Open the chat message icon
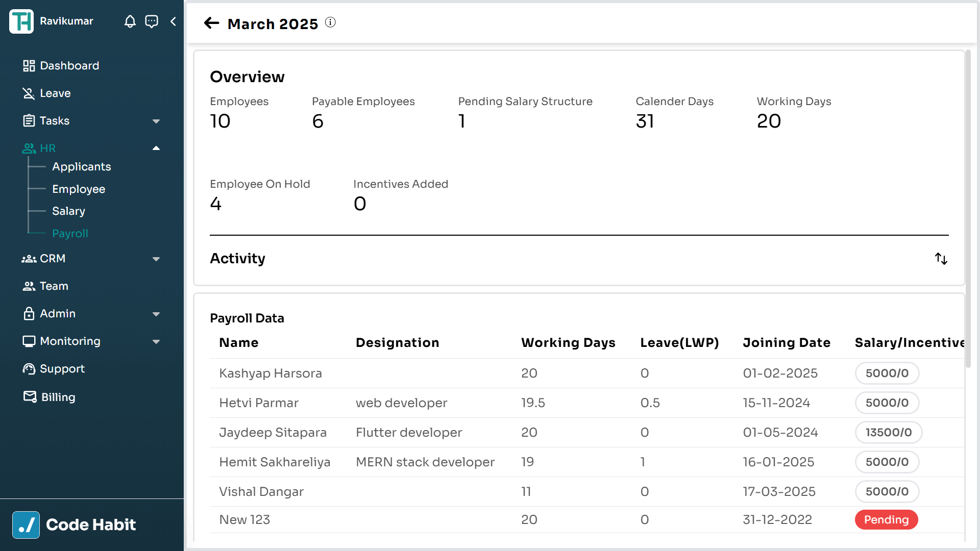Screen dimensions: 980x551 pos(152,21)
